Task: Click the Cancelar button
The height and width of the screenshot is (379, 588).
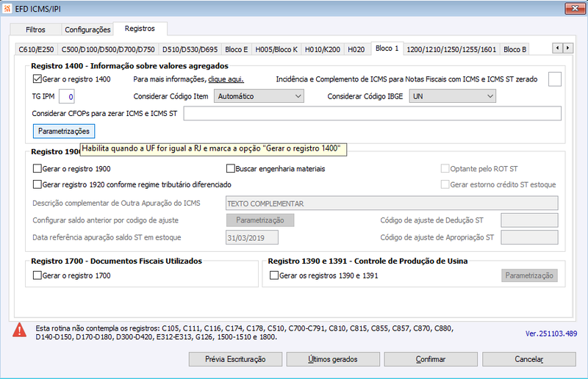Action: click(x=528, y=359)
